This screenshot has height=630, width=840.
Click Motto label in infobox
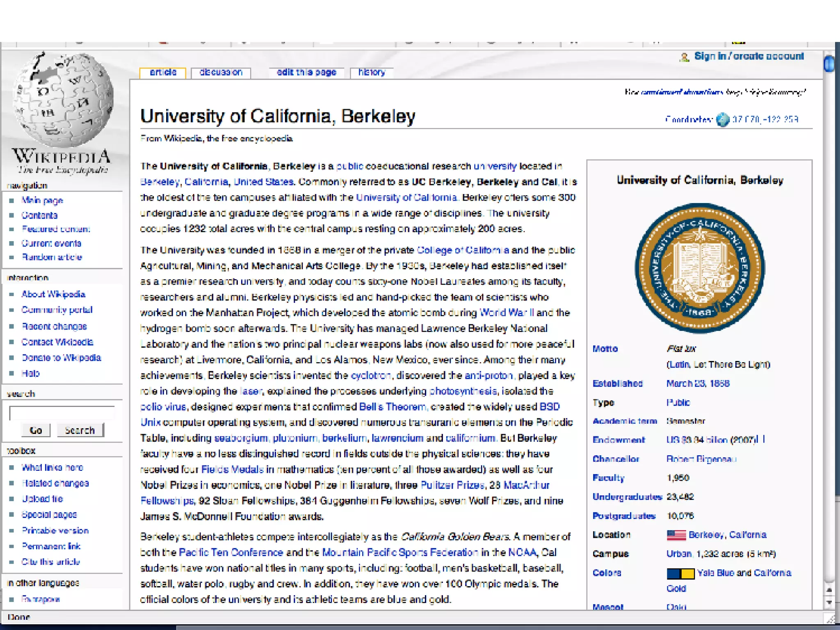(605, 349)
